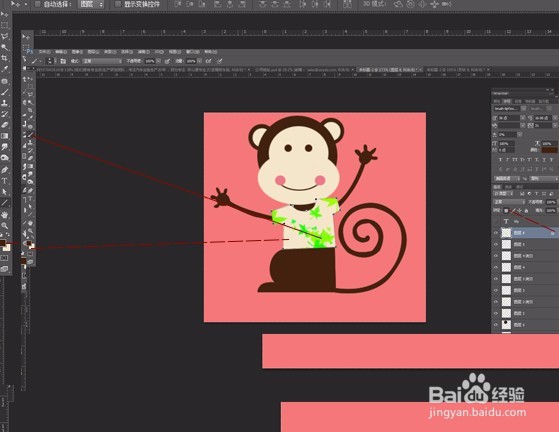This screenshot has height=432, width=559.
Task: Toggle Quick Mask mode in outer toolbar
Action: coord(4,258)
